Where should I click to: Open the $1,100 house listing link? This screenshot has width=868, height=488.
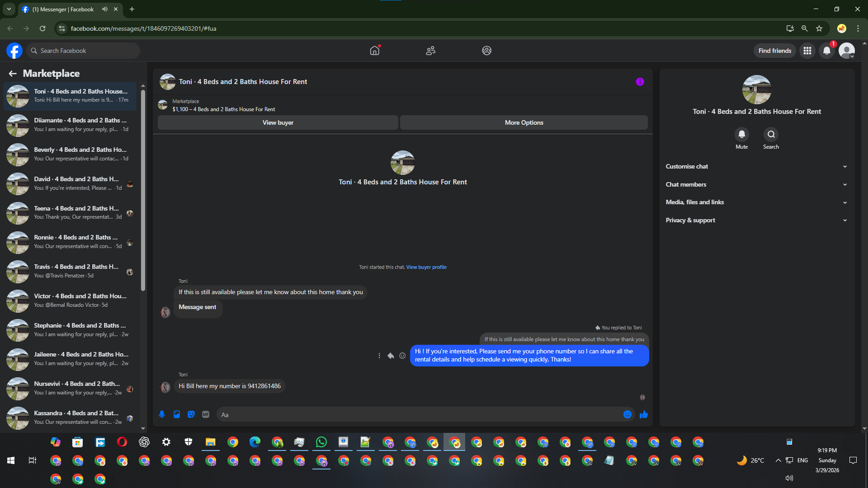click(x=223, y=109)
